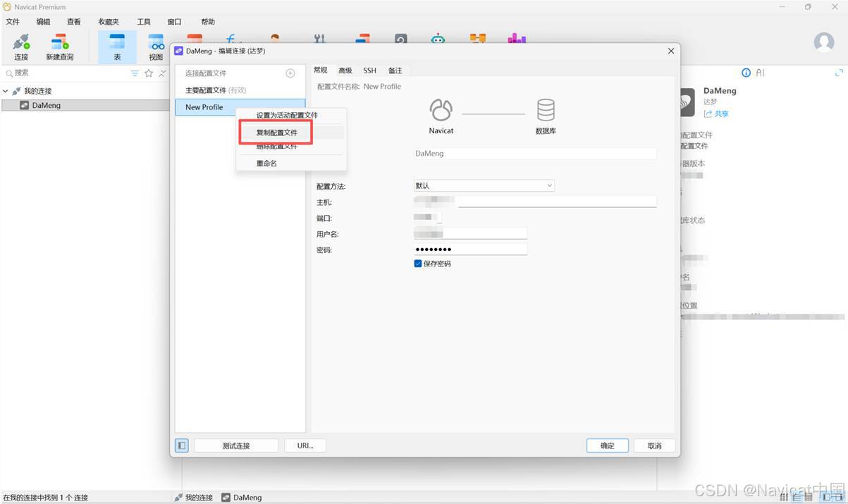Open the AI tab in right panel
Viewport: 848px width, 504px height.
coord(761,73)
